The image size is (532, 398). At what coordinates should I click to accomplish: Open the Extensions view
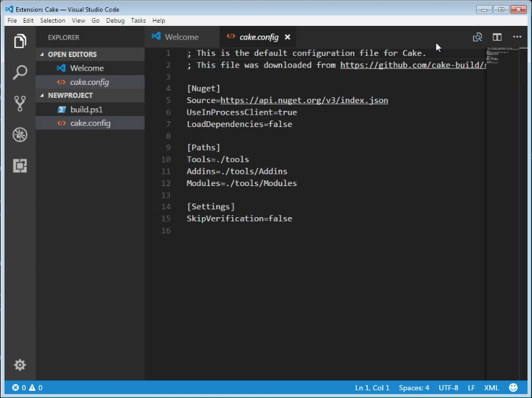click(20, 166)
